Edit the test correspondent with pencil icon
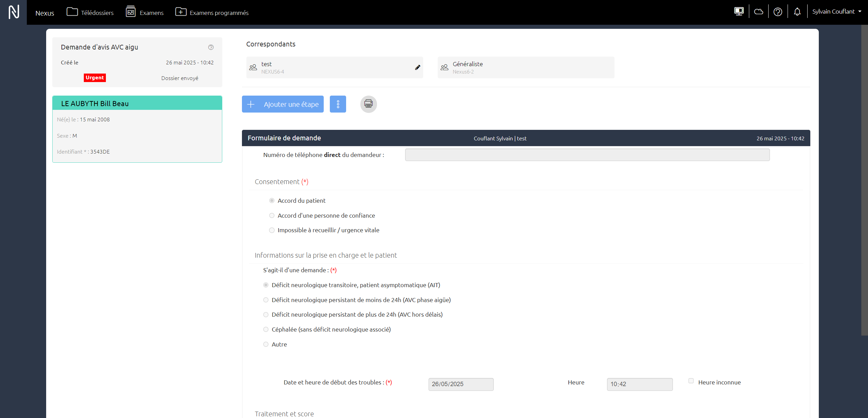 tap(417, 67)
